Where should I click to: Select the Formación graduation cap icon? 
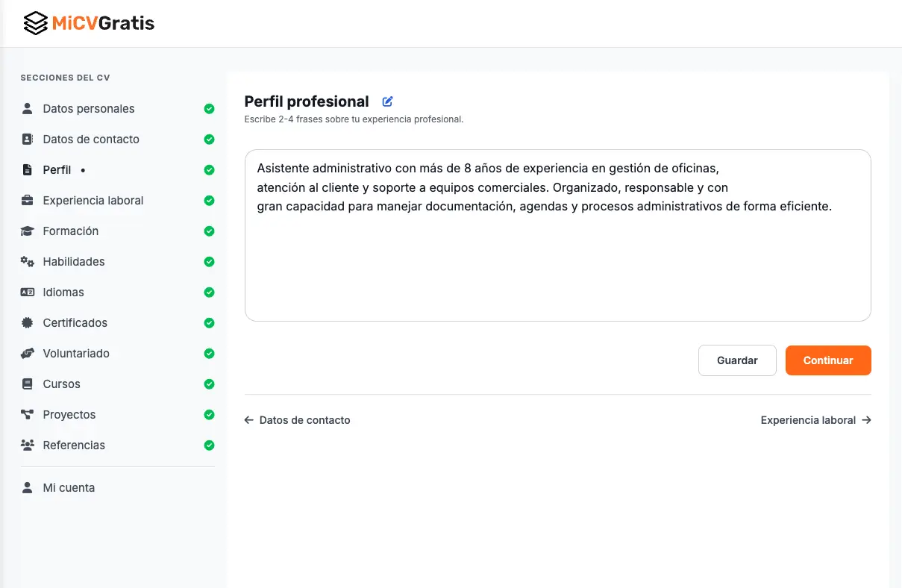(x=28, y=231)
